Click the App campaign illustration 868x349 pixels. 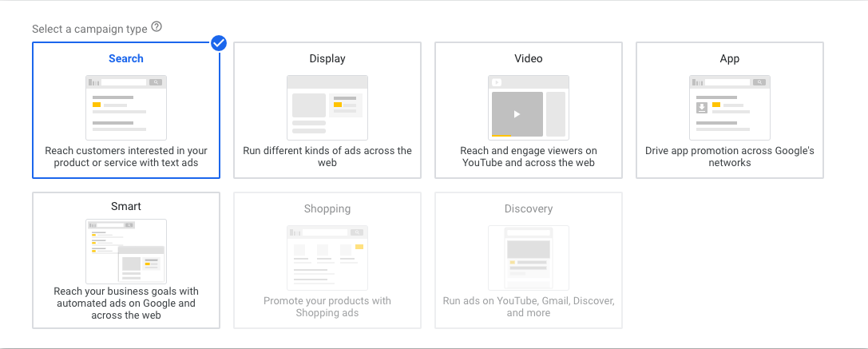730,108
